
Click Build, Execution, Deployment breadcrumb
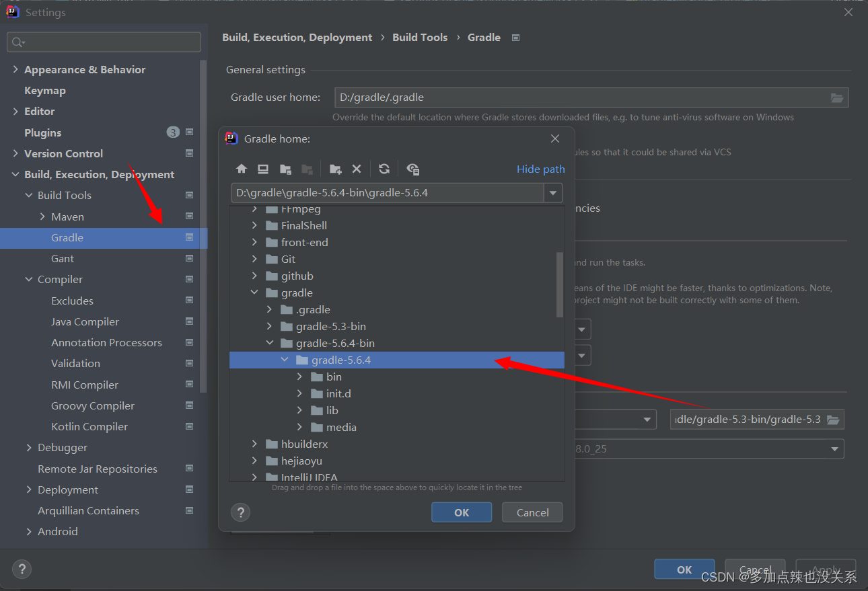click(x=297, y=38)
